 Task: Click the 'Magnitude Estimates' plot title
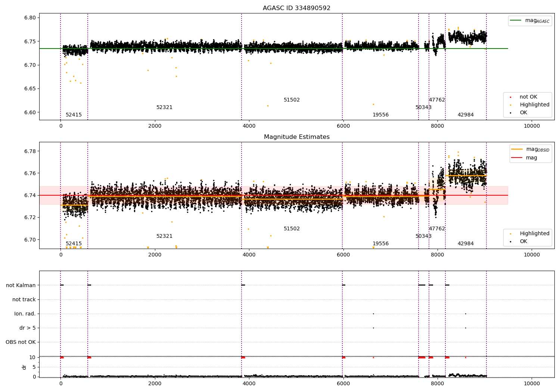point(296,137)
